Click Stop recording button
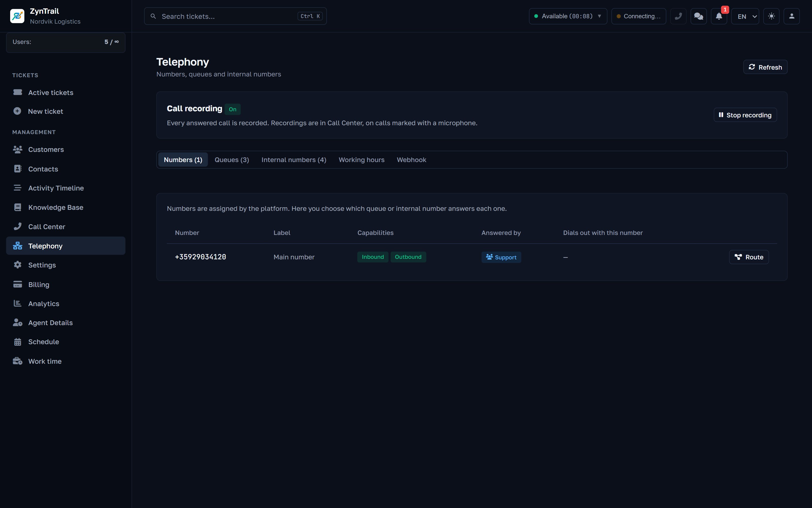 (745, 115)
